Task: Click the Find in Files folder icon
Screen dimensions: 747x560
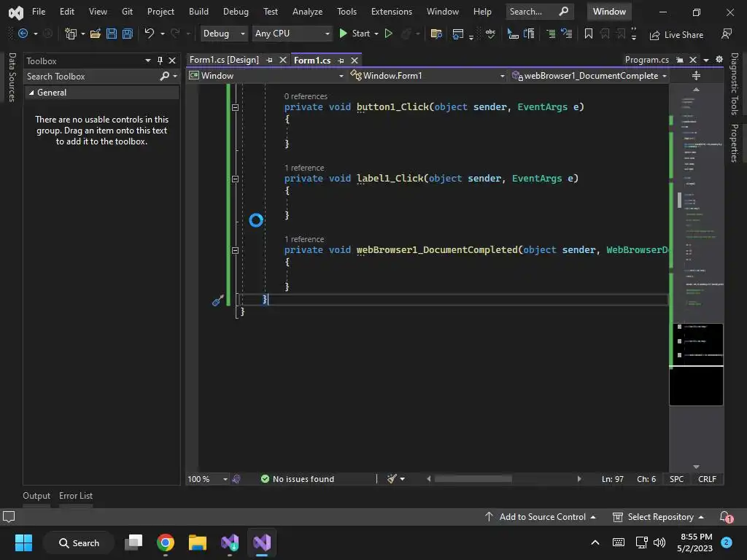Action: pos(436,34)
